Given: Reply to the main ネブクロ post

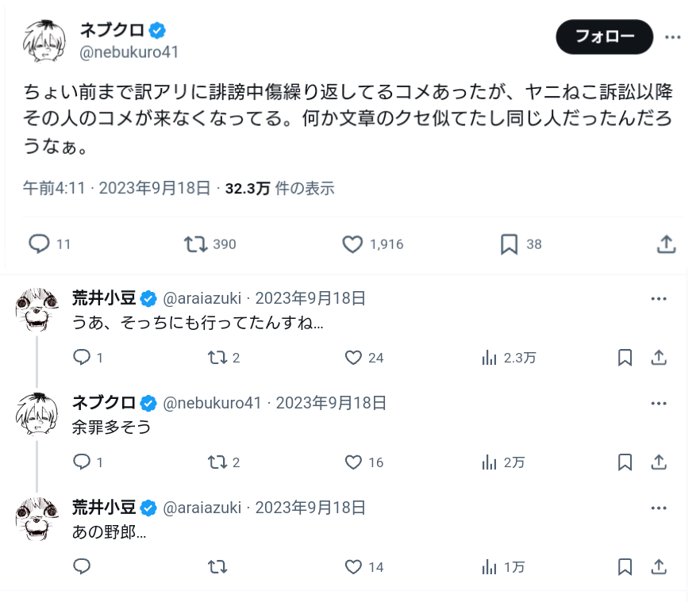Looking at the screenshot, I should tap(40, 244).
